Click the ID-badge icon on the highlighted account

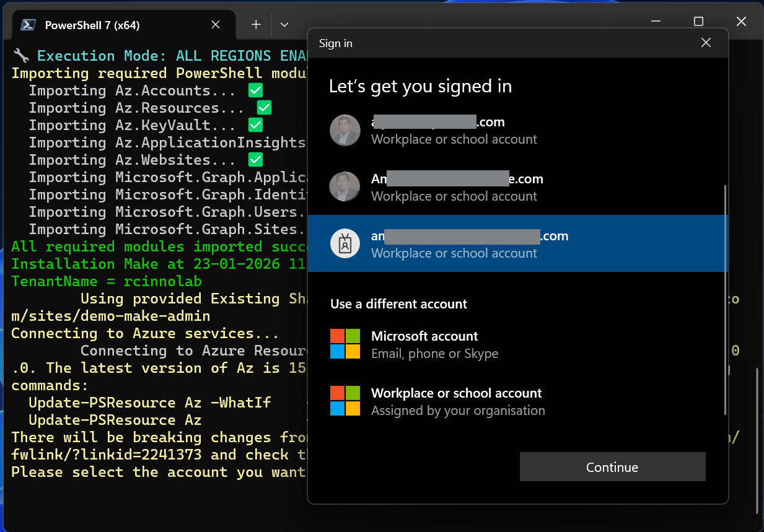[x=345, y=243]
